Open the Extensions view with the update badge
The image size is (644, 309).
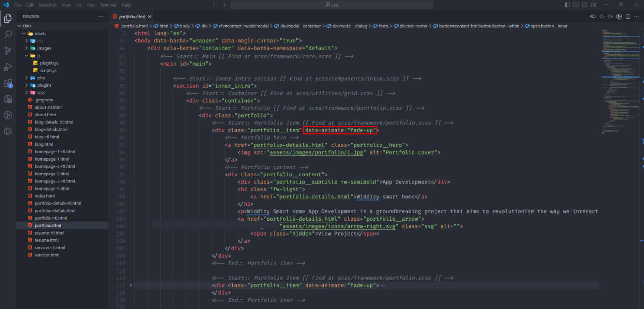[x=8, y=83]
